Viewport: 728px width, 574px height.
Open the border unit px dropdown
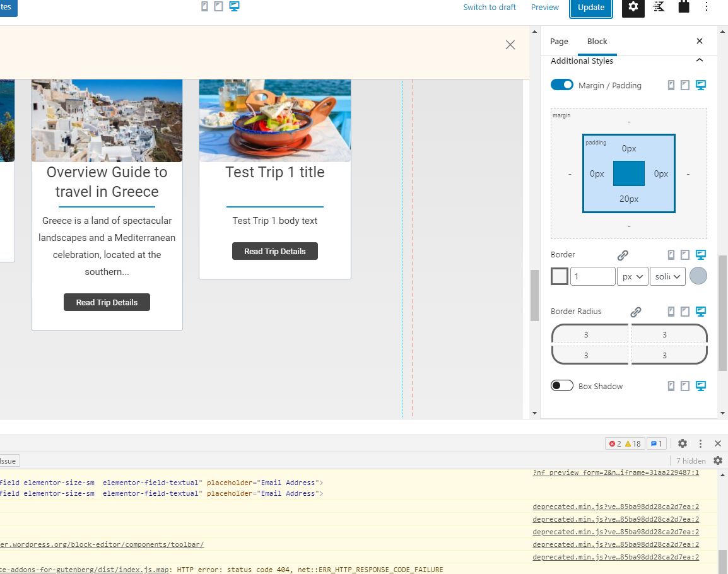632,276
